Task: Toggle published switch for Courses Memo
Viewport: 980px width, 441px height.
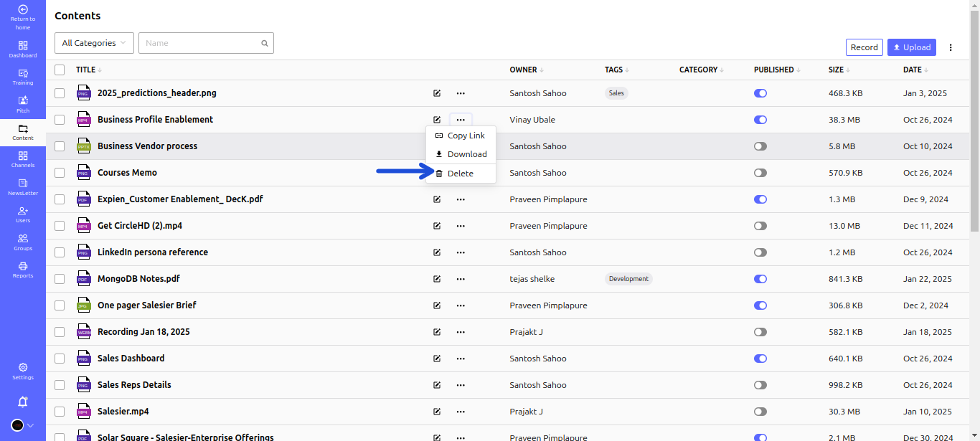Action: coord(760,173)
